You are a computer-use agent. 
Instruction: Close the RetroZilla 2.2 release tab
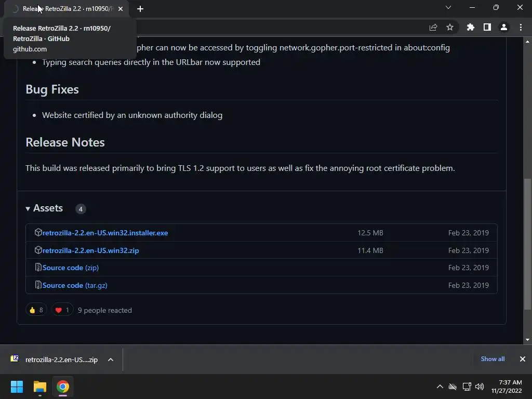tap(121, 9)
